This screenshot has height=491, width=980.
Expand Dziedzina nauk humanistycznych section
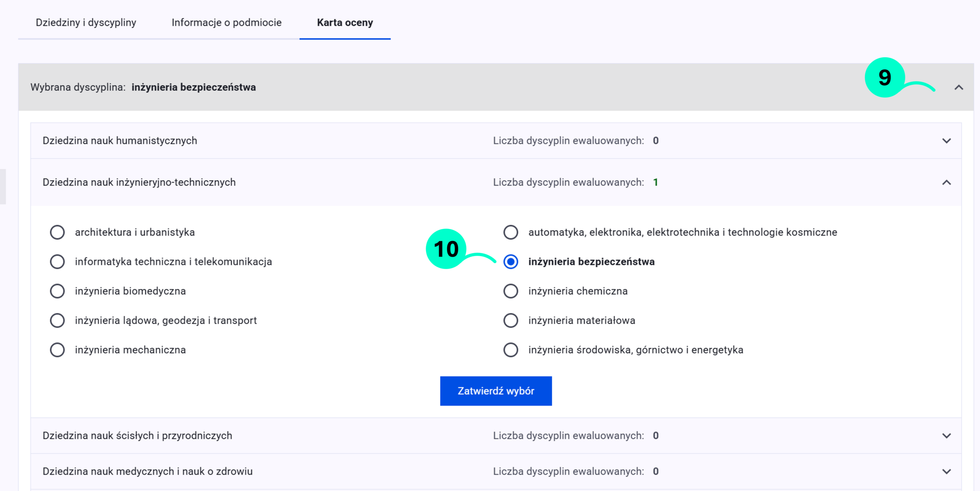[x=946, y=141]
